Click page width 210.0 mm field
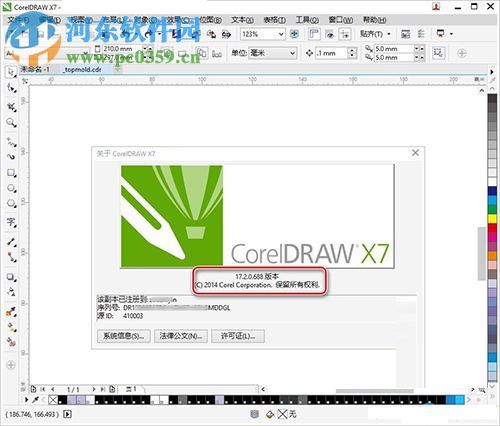This screenshot has width=500, height=426. [x=124, y=49]
